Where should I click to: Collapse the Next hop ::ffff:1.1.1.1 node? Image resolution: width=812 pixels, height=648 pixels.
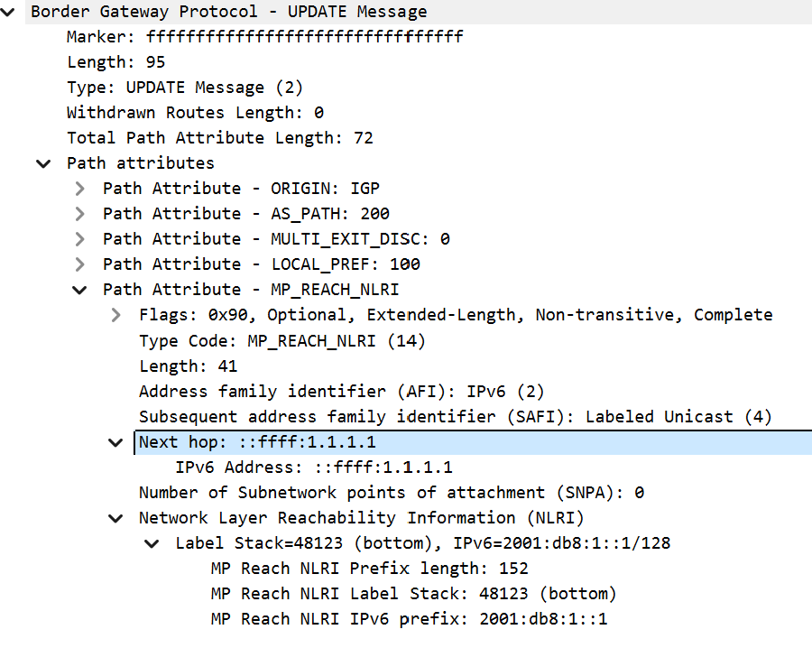point(115,442)
